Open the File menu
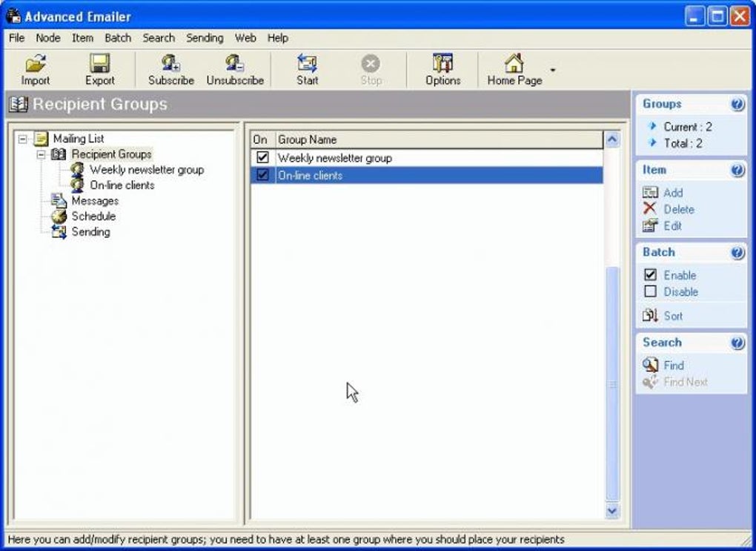 coord(16,38)
